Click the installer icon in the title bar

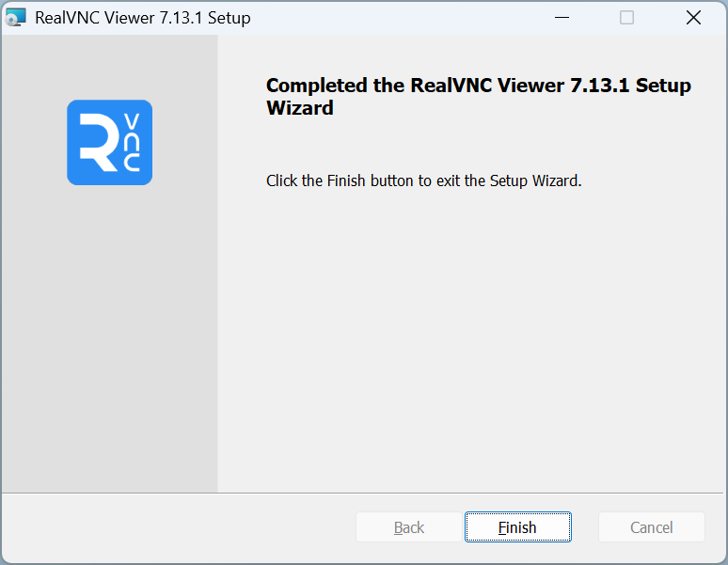(x=16, y=18)
